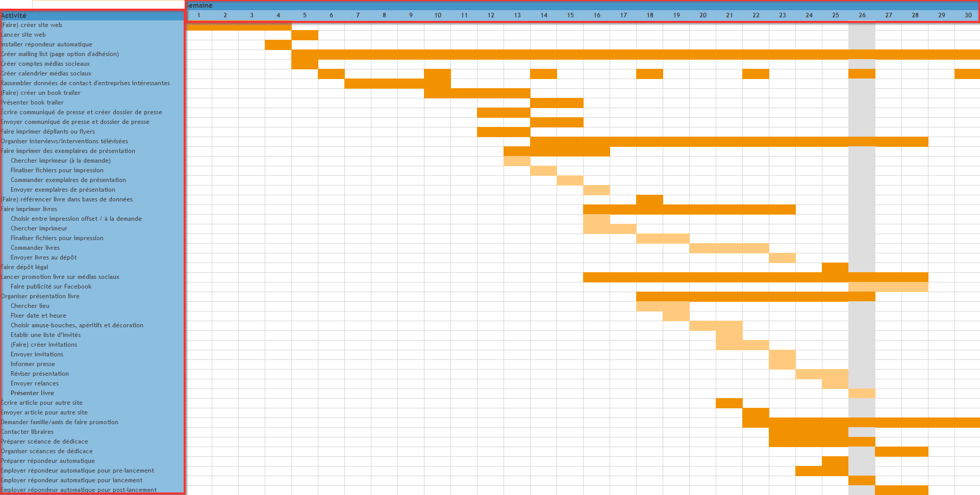Select 'Lancer promotion livre sur médias sociaux'
980x495 pixels.
point(92,277)
